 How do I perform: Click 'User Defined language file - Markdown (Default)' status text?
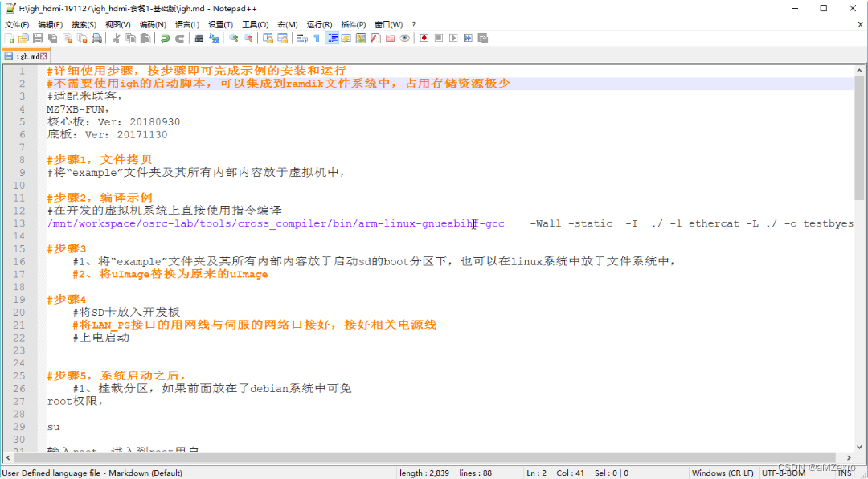tap(93, 473)
